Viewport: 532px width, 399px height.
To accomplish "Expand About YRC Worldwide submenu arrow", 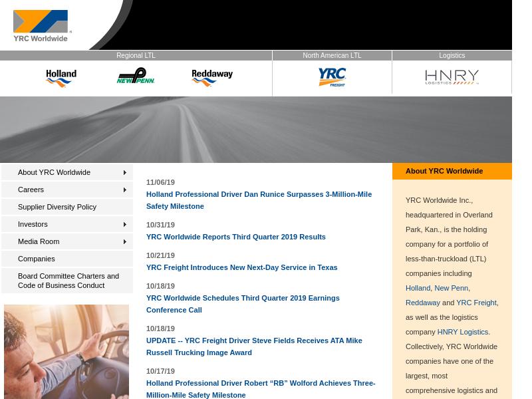I will click(x=125, y=173).
